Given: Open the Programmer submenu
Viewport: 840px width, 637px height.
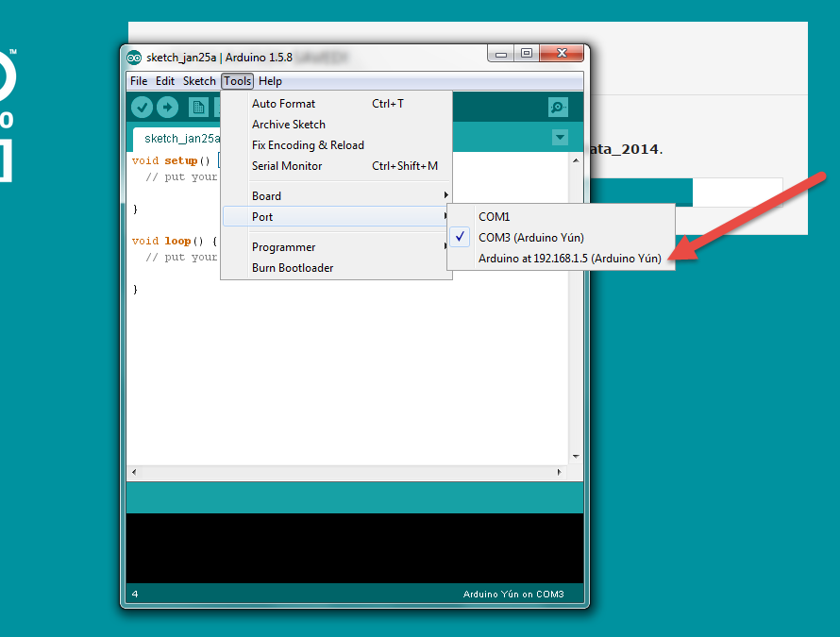Looking at the screenshot, I should coord(336,247).
